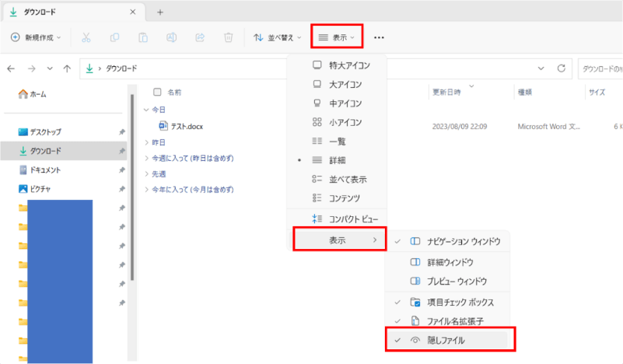This screenshot has width=623, height=364.
Task: Open the 表示 view dropdown in toolbar
Action: 337,37
